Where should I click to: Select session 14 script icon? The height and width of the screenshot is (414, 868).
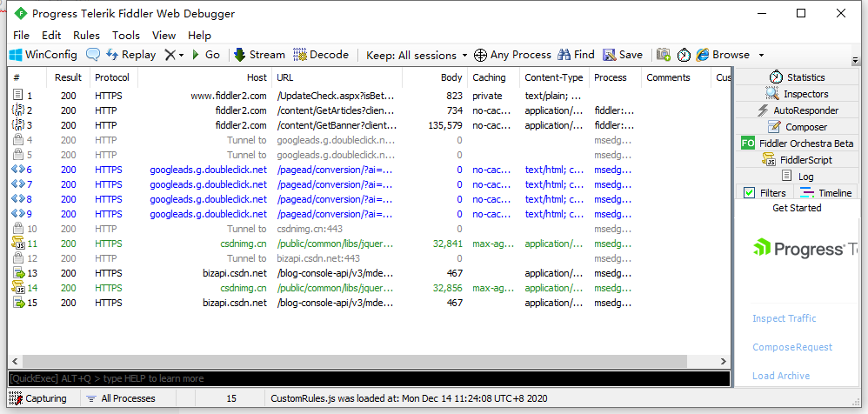point(18,287)
